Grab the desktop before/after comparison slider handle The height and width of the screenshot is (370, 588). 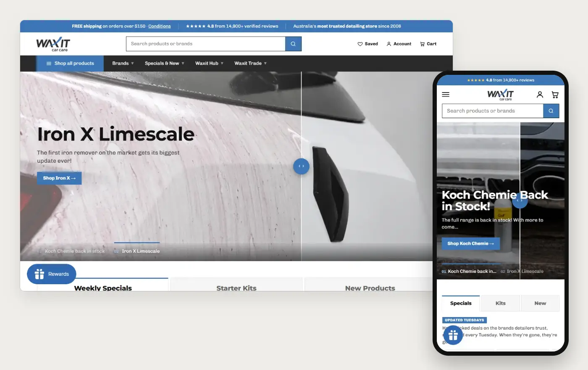(x=301, y=166)
